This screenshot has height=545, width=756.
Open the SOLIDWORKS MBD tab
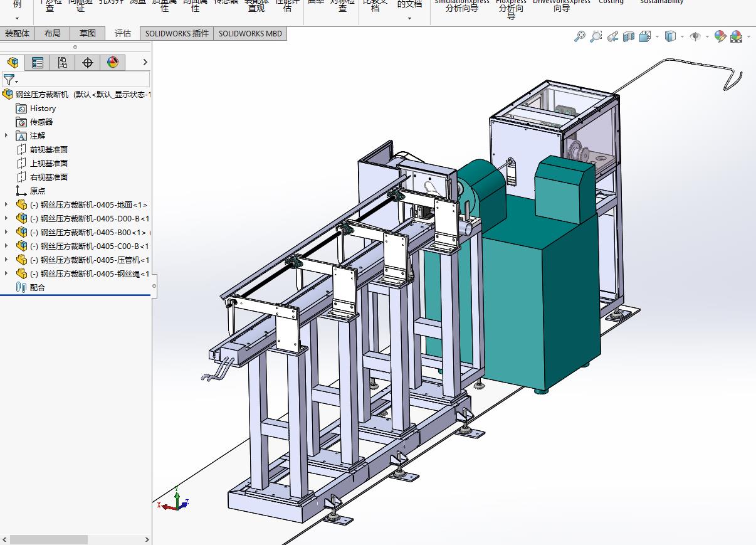tap(250, 34)
